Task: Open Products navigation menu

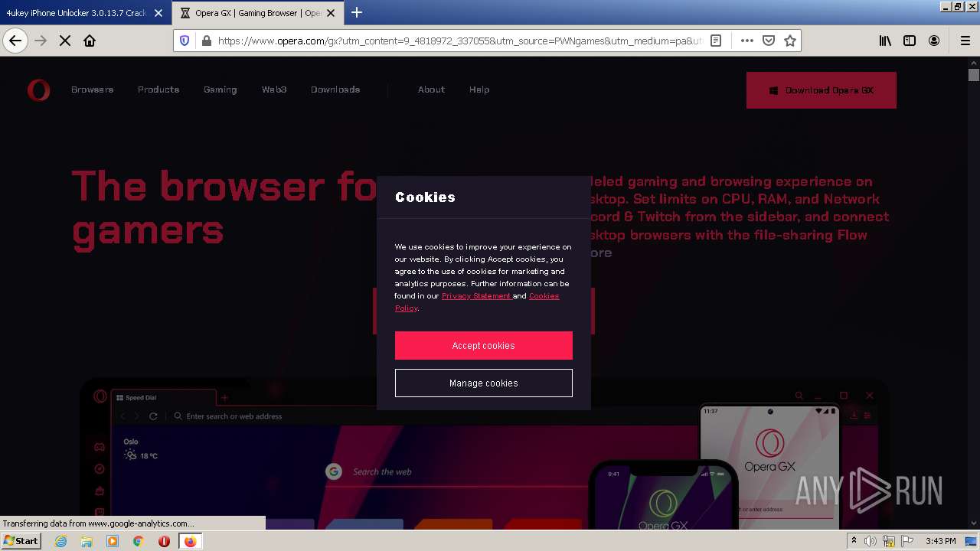Action: 158,90
